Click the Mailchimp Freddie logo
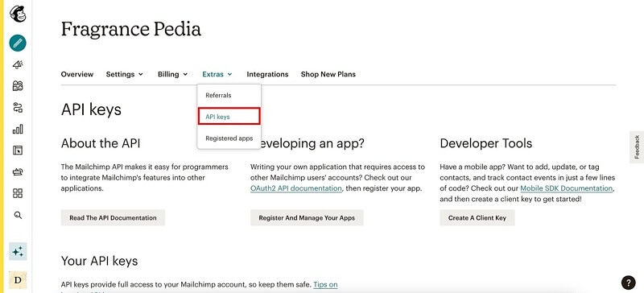The image size is (644, 293). pos(18,14)
